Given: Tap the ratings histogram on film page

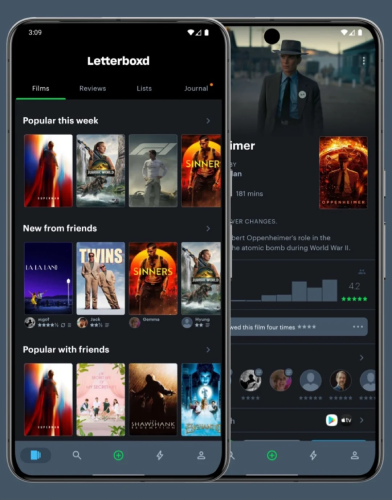Looking at the screenshot, I should pos(285,291).
